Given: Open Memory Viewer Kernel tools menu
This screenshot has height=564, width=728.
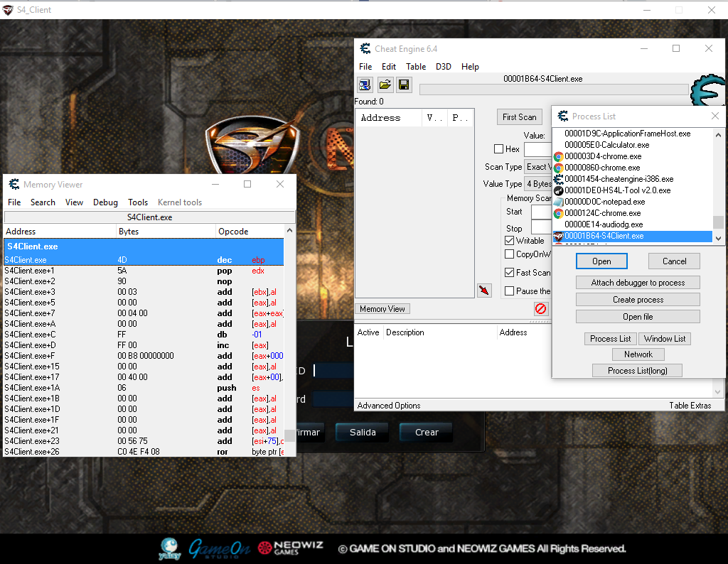Looking at the screenshot, I should tap(180, 202).
